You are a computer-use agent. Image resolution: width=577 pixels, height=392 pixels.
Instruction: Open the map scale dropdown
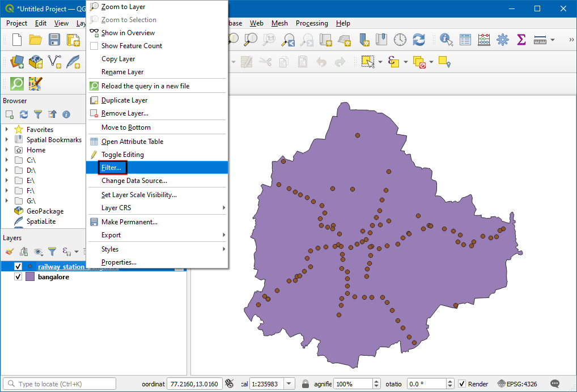(x=288, y=384)
